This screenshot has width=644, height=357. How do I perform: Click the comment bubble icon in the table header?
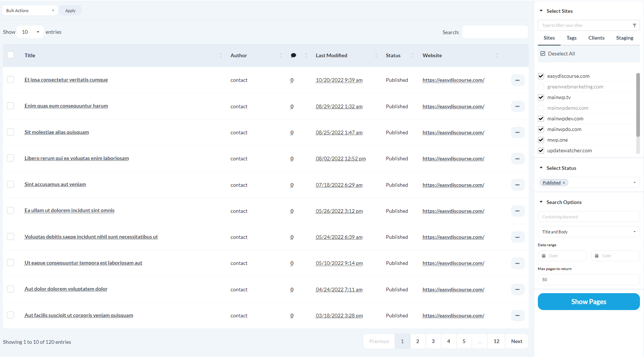[293, 55]
